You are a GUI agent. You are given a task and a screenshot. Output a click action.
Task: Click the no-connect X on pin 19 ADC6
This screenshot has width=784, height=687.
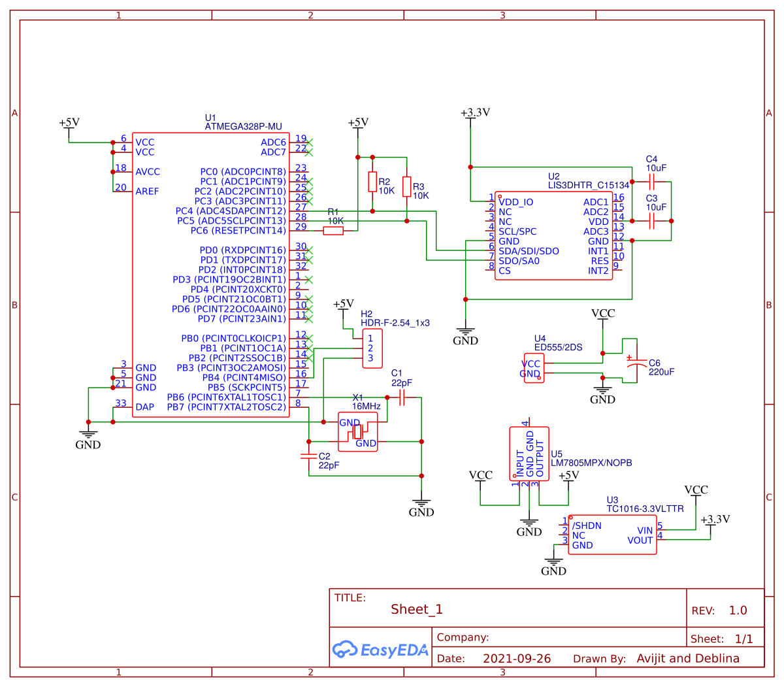309,142
